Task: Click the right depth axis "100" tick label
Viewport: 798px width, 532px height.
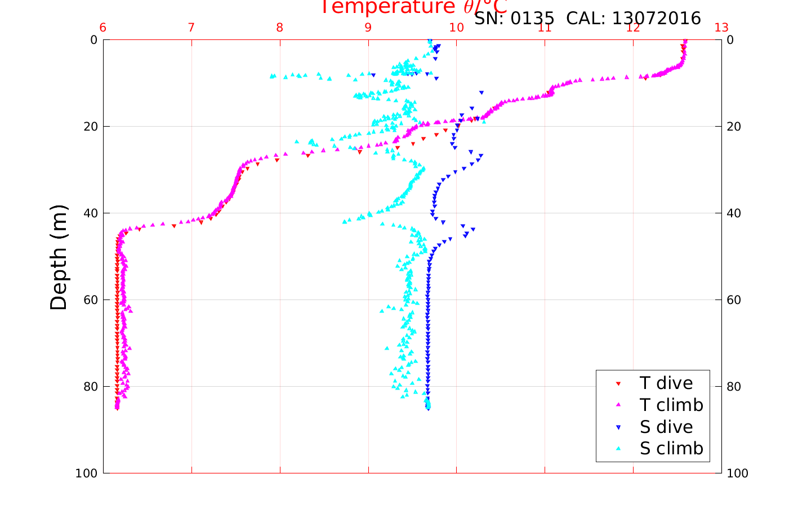Action: 738,473
